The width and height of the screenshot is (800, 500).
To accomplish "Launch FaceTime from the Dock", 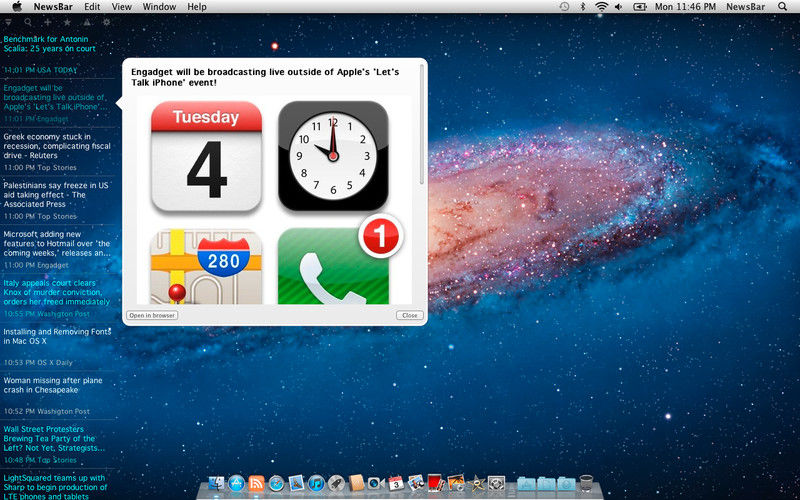I will coord(376,483).
